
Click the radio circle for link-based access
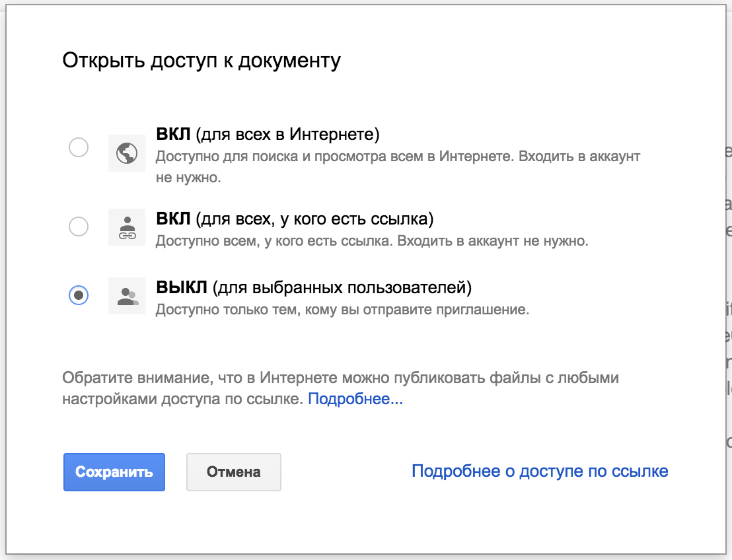pos(79,227)
